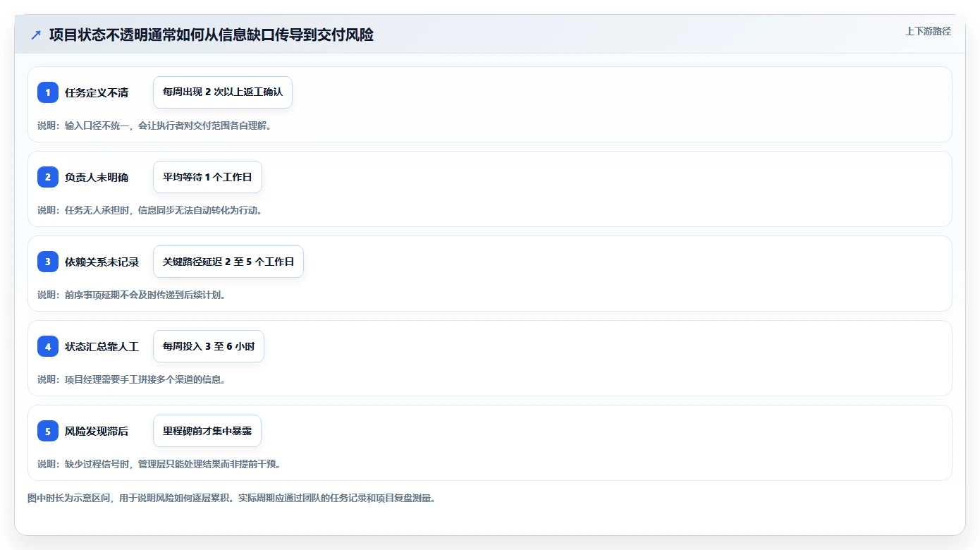Click the 平均等待 1 个工作日 chip

(x=207, y=177)
